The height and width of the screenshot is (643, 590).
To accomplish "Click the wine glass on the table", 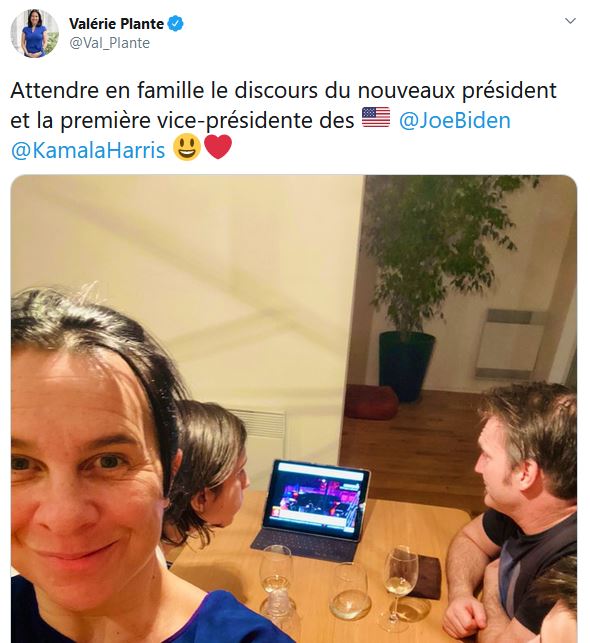I will click(x=401, y=586).
